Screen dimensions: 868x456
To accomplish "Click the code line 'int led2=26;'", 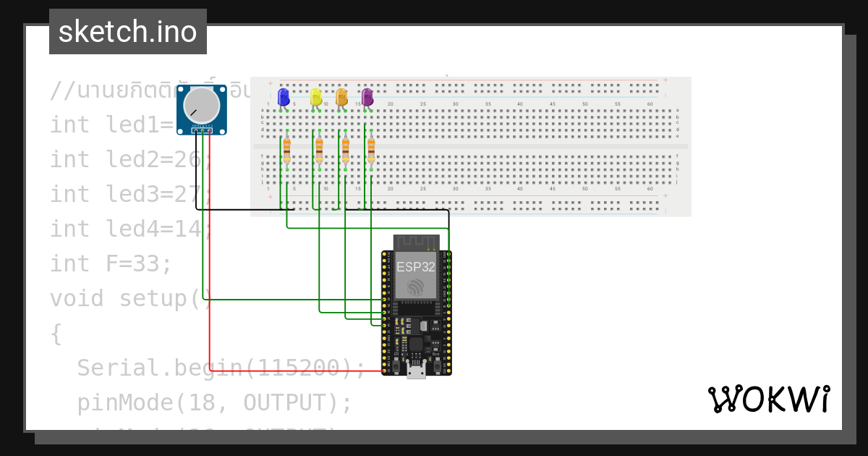I will point(132,159).
